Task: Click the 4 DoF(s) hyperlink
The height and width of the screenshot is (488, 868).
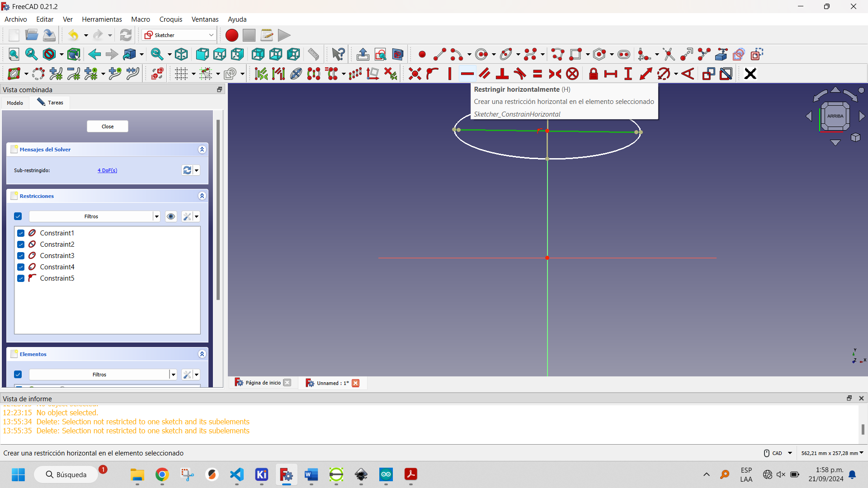Action: (x=107, y=170)
